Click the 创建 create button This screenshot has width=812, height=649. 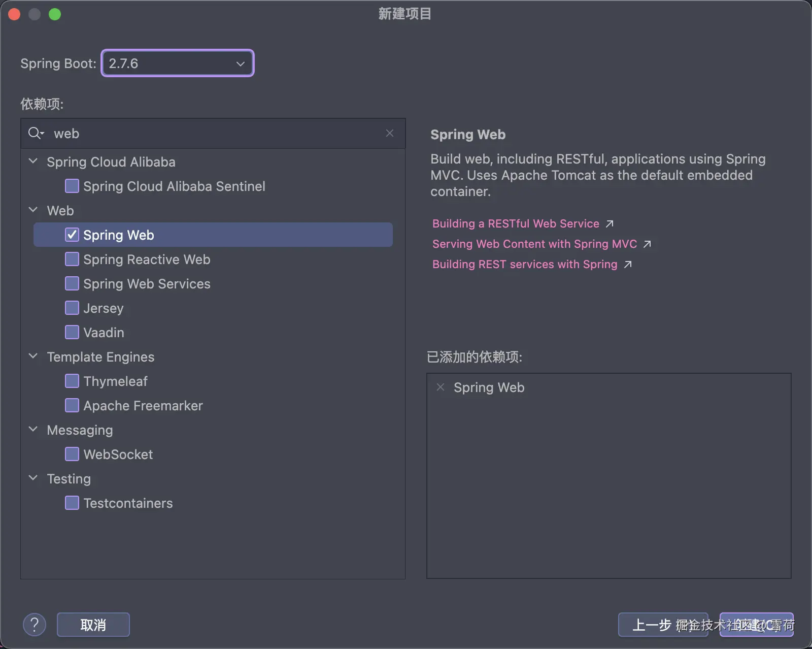pyautogui.click(x=757, y=625)
